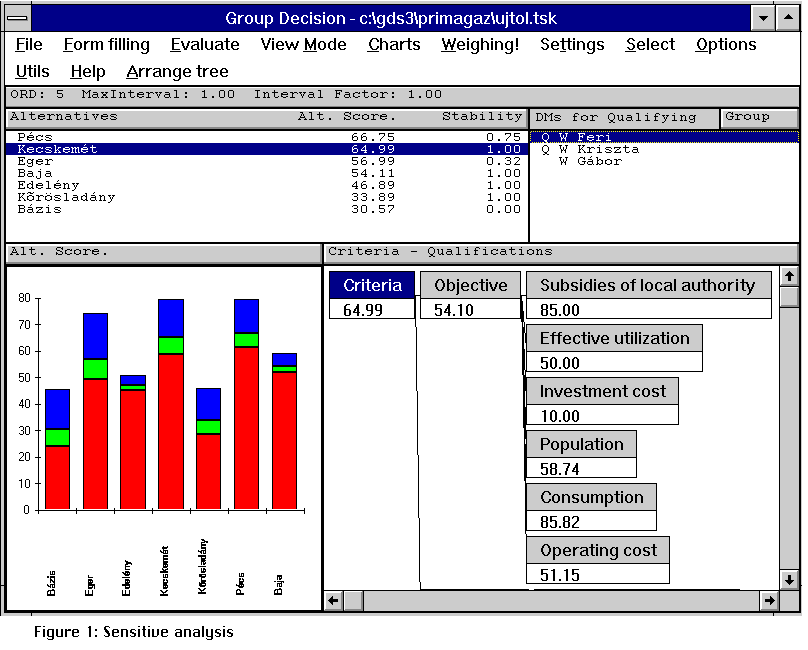Screen dimensions: 808x650
Task: Click the Group header button
Action: [x=760, y=118]
